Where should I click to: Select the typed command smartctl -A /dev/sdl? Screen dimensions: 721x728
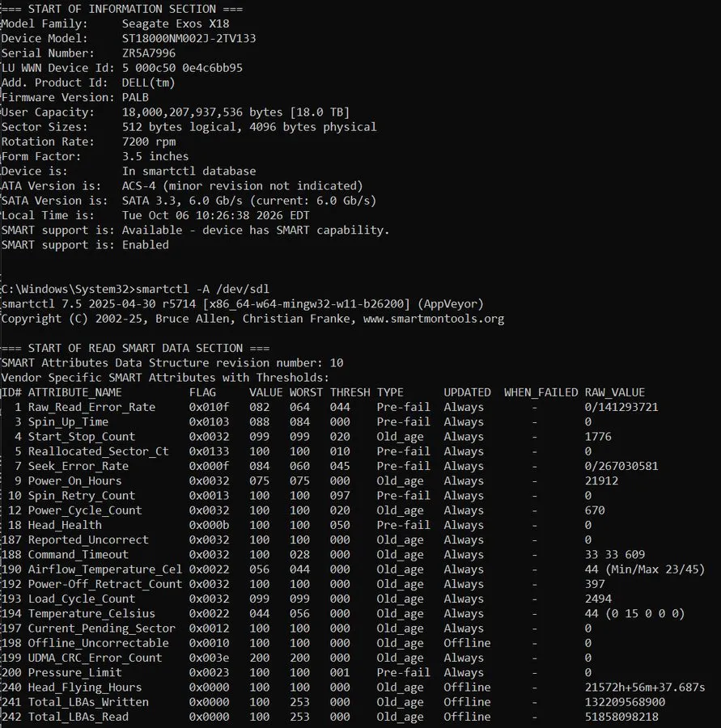[x=202, y=290]
